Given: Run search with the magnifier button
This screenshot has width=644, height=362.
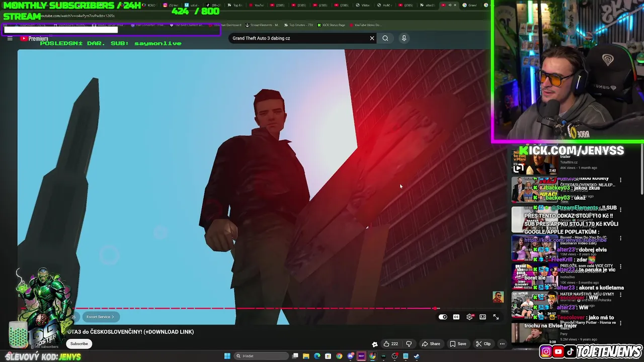Looking at the screenshot, I should click(x=385, y=38).
